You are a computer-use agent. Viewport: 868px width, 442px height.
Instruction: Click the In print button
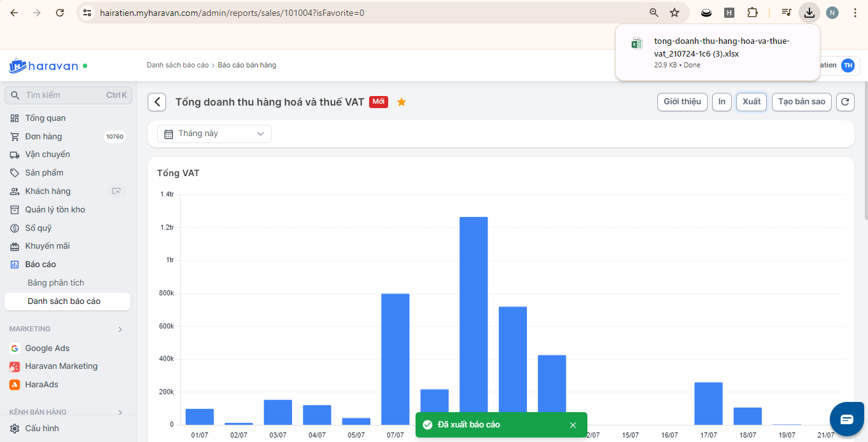(722, 102)
